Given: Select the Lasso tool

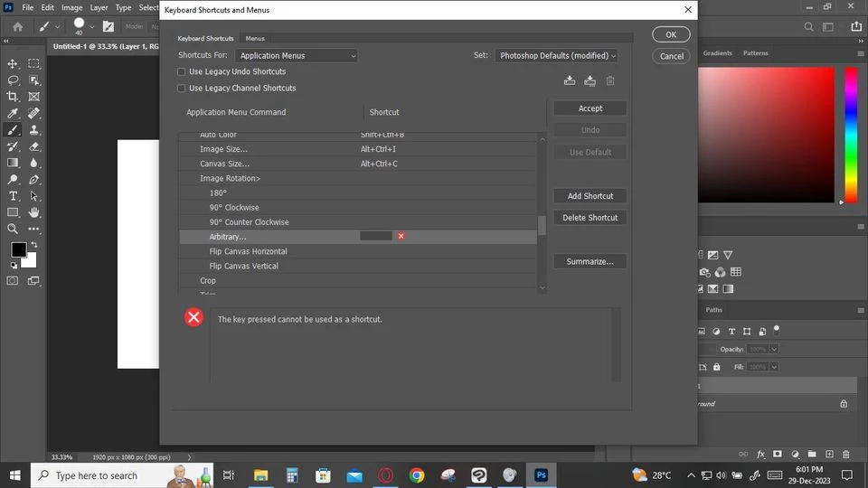Looking at the screenshot, I should tap(12, 80).
